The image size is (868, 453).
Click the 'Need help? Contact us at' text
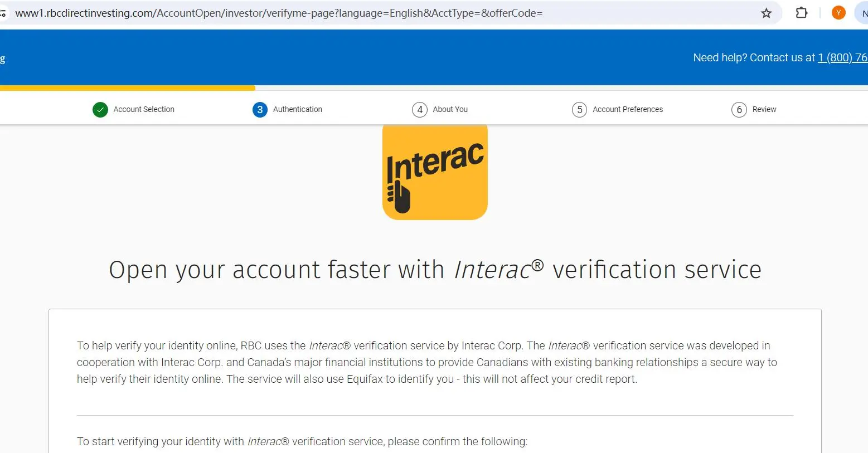[754, 57]
